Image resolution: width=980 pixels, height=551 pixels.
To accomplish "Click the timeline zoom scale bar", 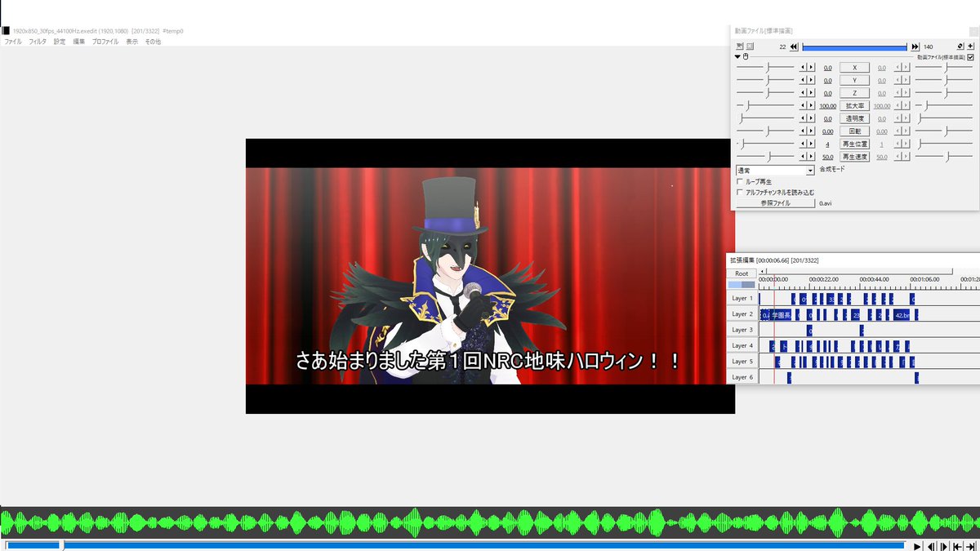I will [x=742, y=285].
